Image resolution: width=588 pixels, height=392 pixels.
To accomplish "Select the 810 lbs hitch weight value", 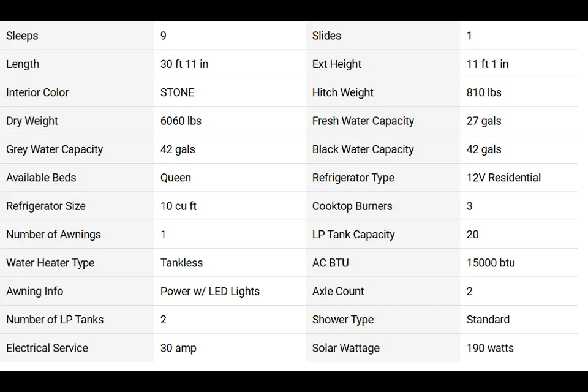I will tap(483, 92).
